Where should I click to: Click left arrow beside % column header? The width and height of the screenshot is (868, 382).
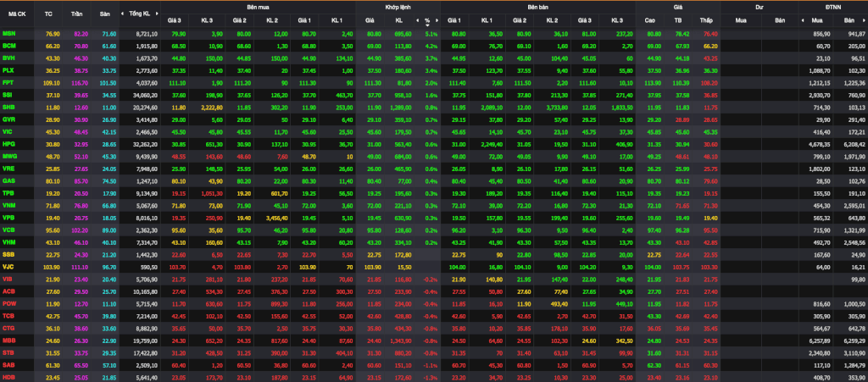[x=417, y=20]
